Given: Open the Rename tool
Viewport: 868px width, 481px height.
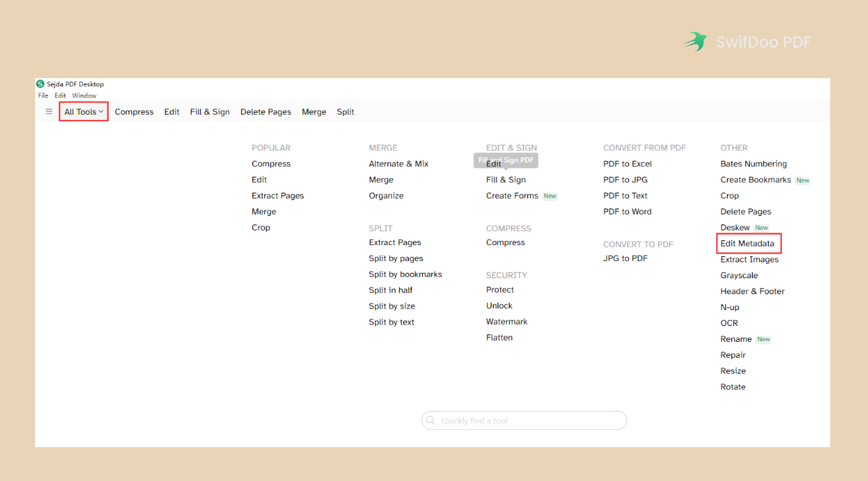Looking at the screenshot, I should click(736, 339).
